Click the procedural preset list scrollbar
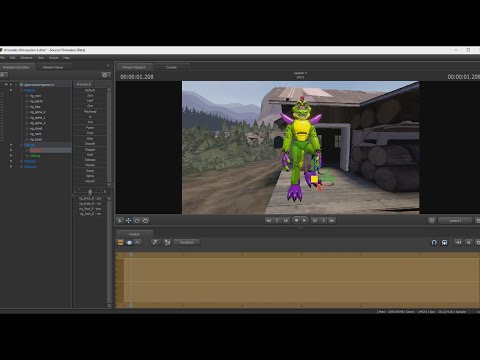The image size is (480, 360). point(109,137)
